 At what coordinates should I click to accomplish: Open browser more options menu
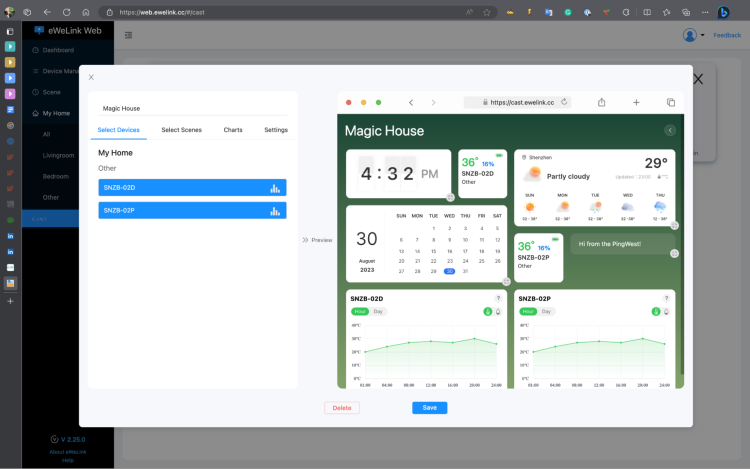[x=705, y=12]
